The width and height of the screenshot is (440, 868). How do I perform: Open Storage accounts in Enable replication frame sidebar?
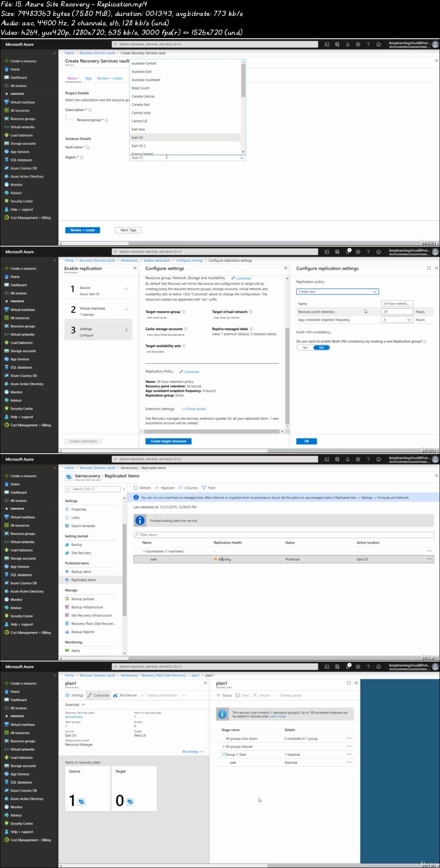(23, 351)
